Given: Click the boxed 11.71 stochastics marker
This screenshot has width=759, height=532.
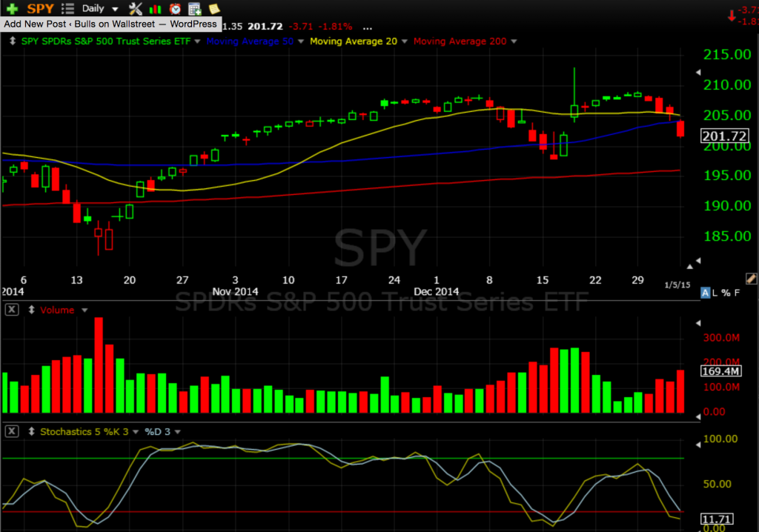Looking at the screenshot, I should click(717, 519).
